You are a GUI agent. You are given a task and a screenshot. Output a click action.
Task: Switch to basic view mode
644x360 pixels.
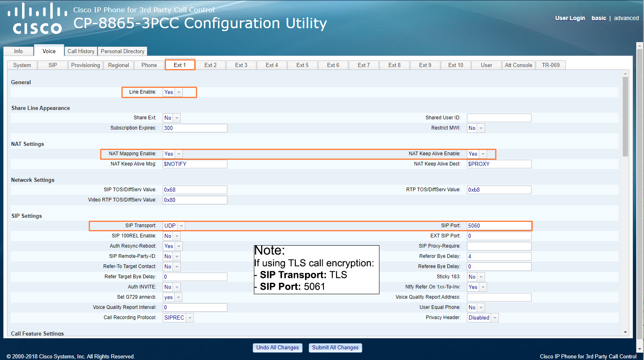pos(599,18)
